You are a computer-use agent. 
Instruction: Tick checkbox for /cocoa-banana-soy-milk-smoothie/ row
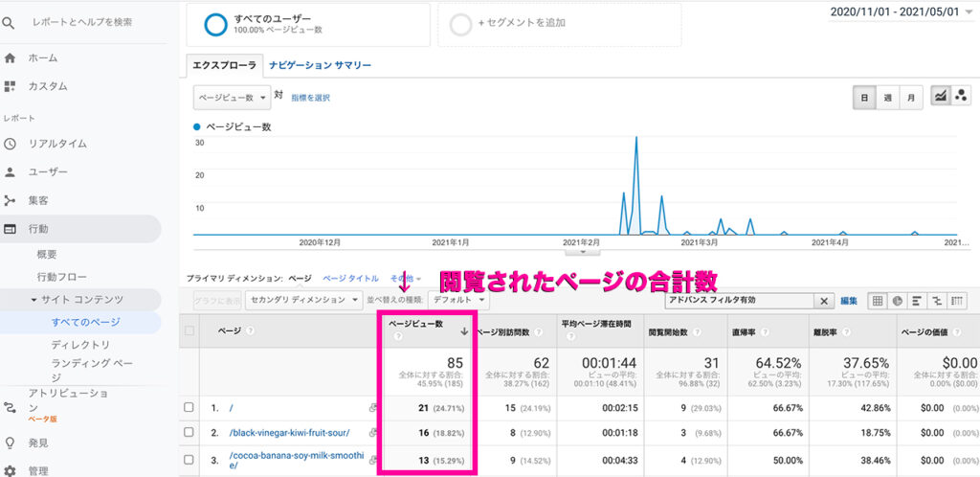point(189,460)
